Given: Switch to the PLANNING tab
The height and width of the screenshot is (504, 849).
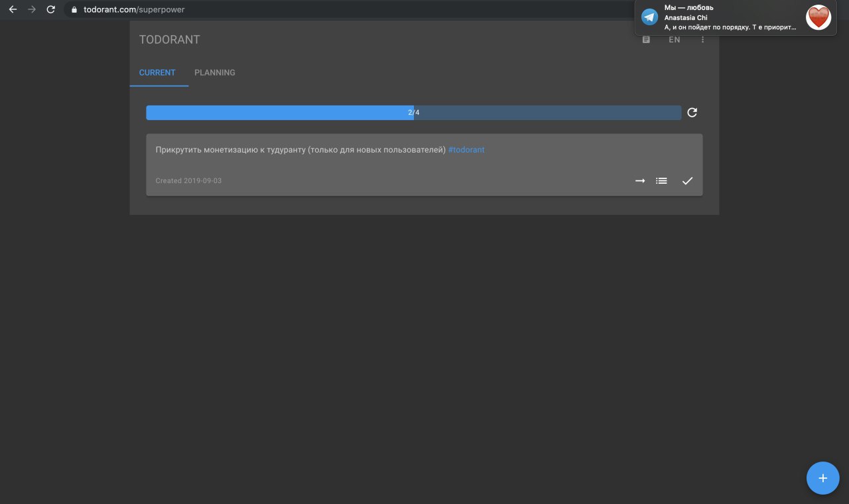Looking at the screenshot, I should click(x=215, y=72).
